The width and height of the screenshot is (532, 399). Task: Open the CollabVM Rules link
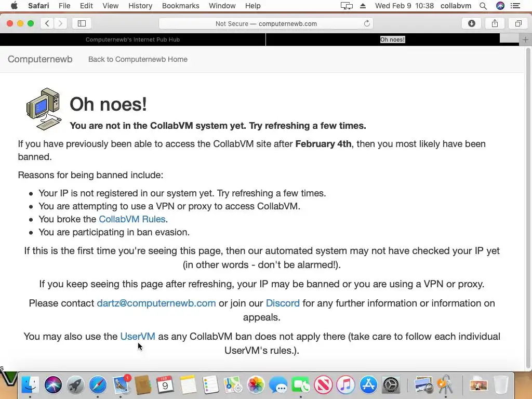[132, 219]
